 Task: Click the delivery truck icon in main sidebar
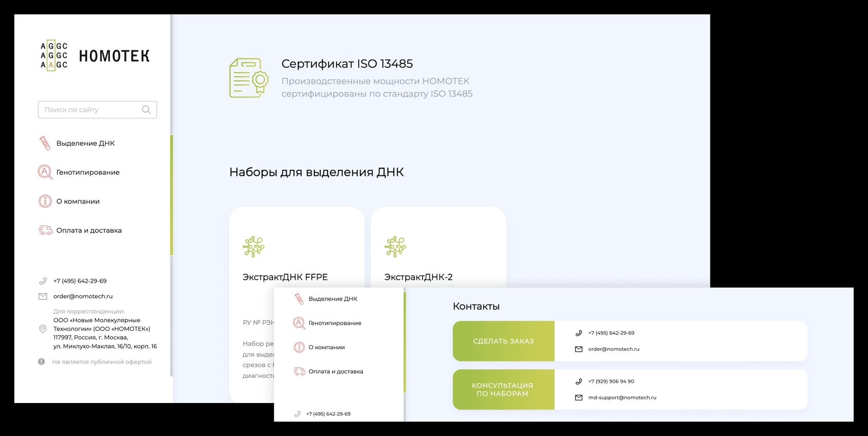point(45,230)
